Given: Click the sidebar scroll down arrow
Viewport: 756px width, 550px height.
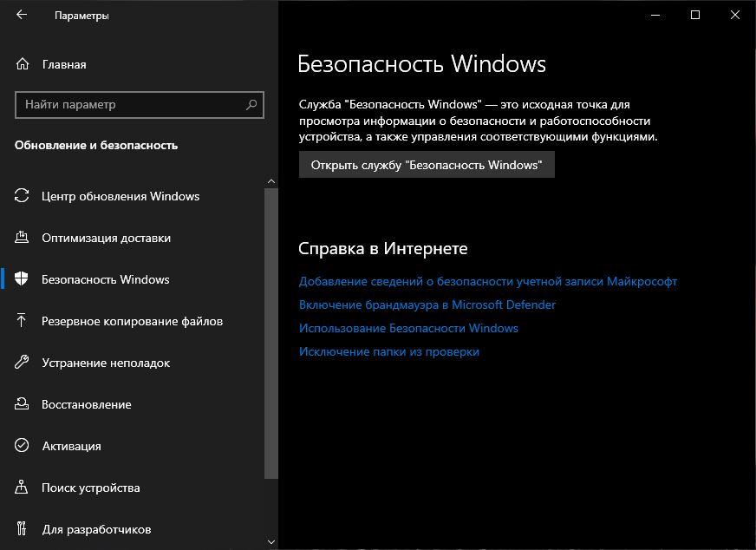Looking at the screenshot, I should pos(271,542).
